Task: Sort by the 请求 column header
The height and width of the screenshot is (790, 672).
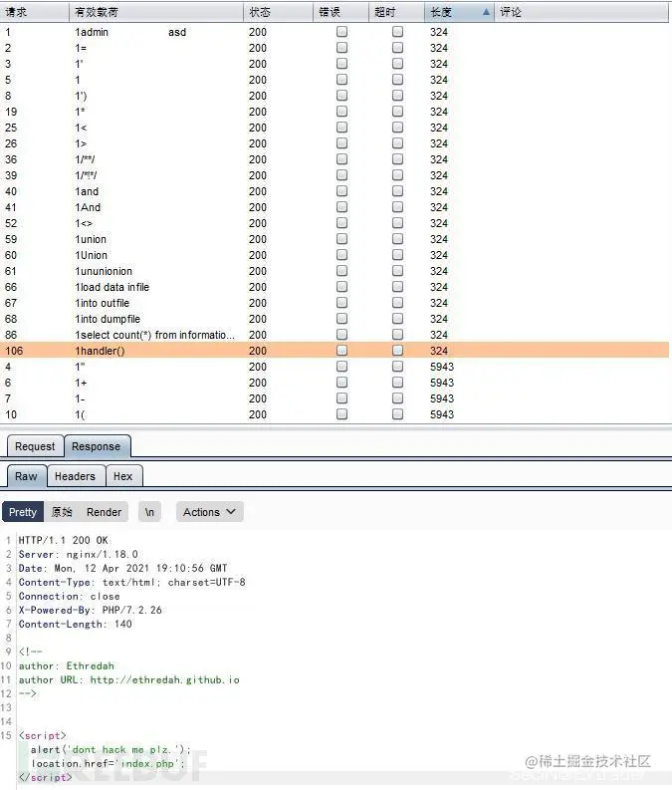Action: 34,12
